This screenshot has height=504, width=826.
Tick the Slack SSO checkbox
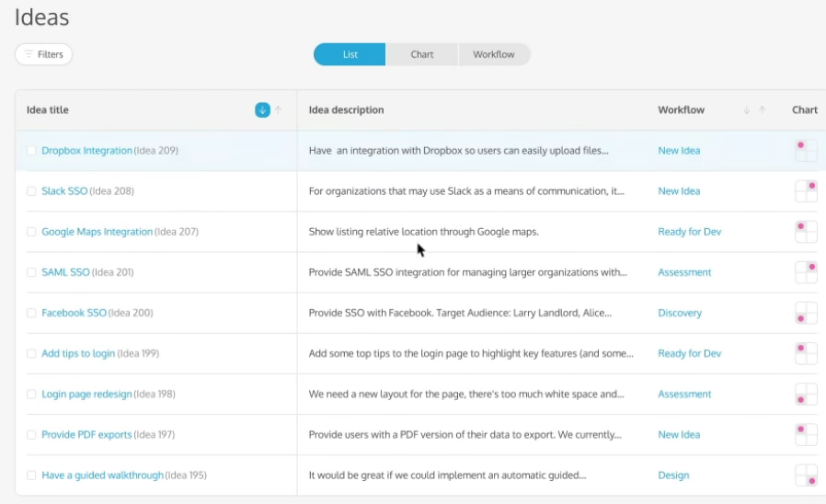31,191
